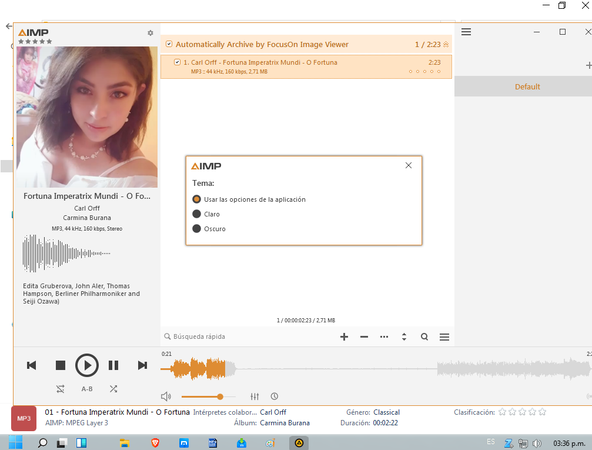Open the equalizer sliders icon

tap(255, 396)
